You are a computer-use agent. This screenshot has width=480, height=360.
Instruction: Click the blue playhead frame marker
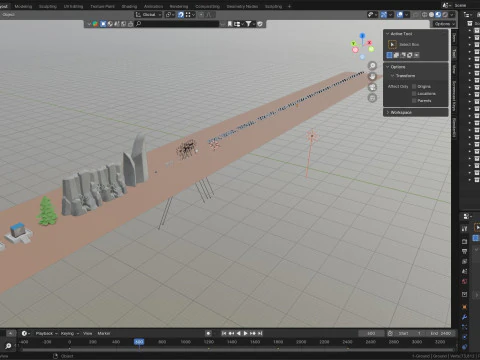tap(139, 342)
